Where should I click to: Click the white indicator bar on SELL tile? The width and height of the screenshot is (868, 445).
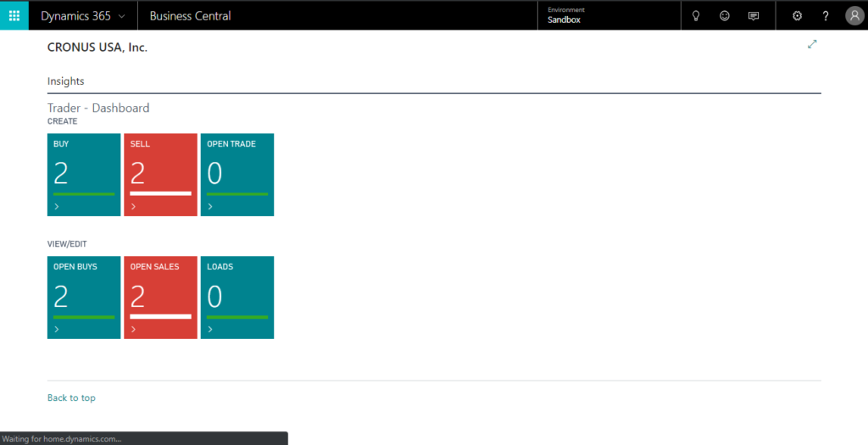pos(160,194)
